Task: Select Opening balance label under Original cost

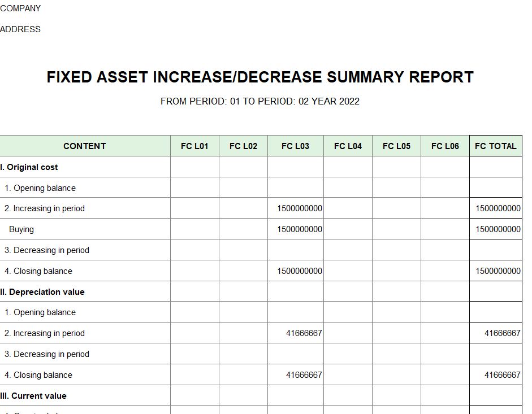Action: [40, 188]
